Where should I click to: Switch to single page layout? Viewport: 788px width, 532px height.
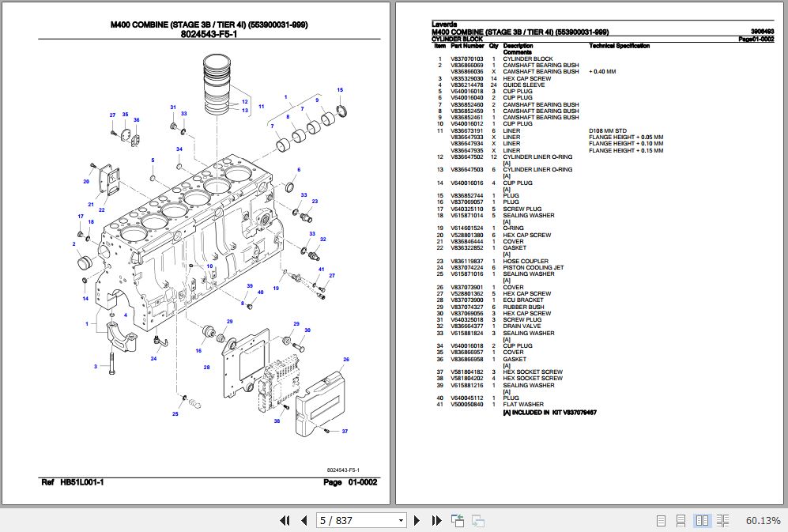pyautogui.click(x=661, y=520)
